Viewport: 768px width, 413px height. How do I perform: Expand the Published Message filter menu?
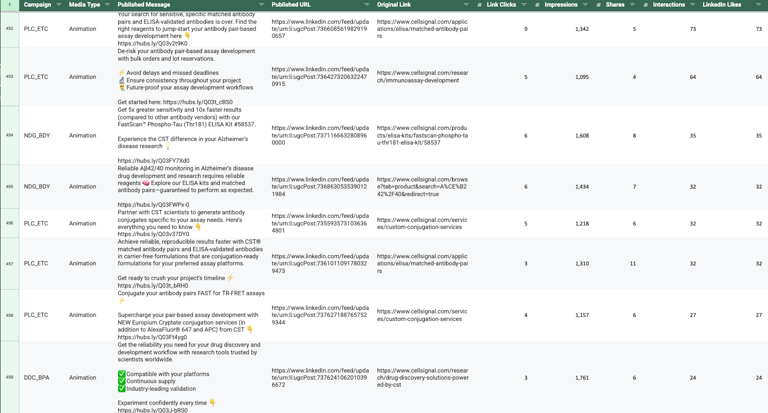(x=262, y=5)
